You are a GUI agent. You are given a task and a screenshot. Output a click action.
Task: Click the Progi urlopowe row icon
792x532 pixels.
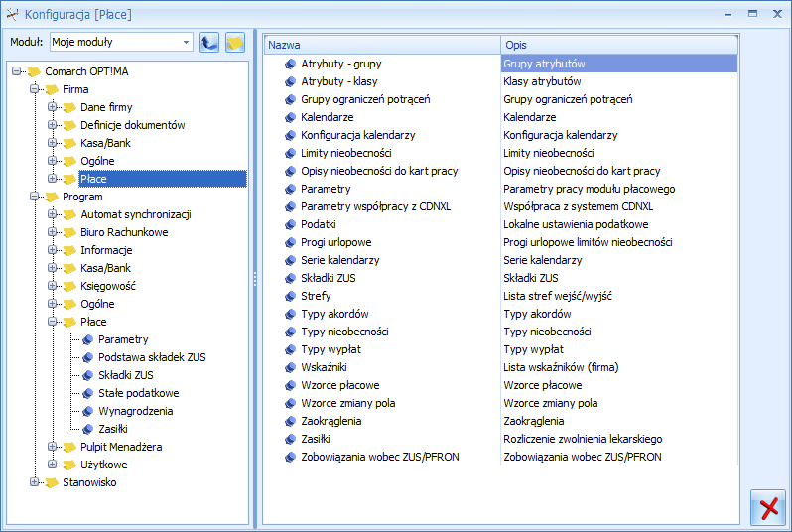coord(290,242)
